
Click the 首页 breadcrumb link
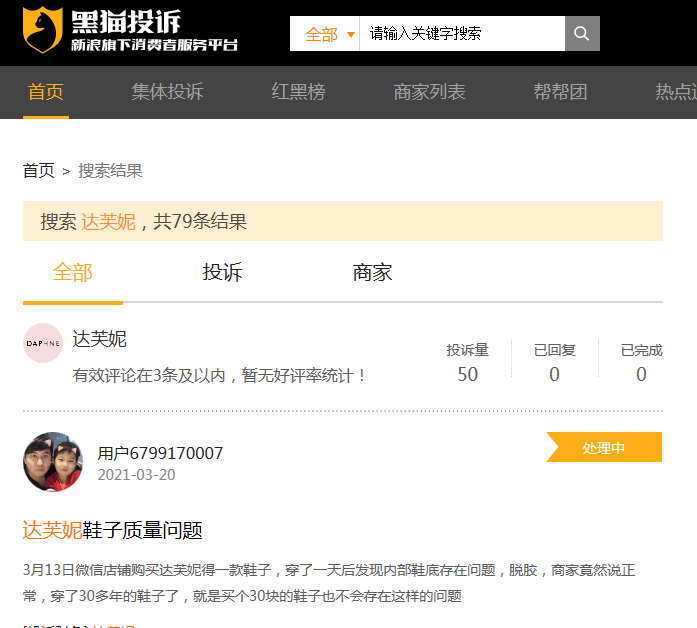click(x=39, y=171)
